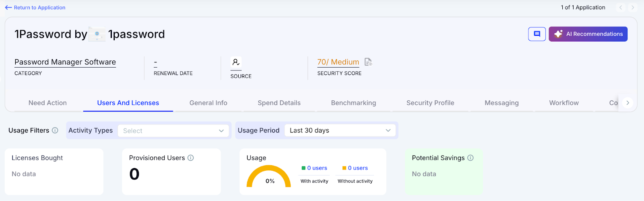The width and height of the screenshot is (644, 201).
Task: Click the SECURITY SCORE label
Action: click(339, 73)
